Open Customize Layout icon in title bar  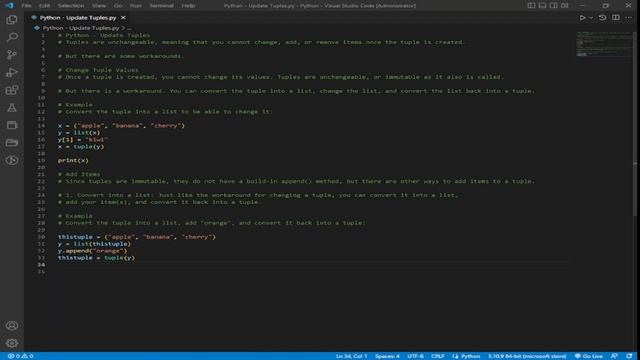564,6
